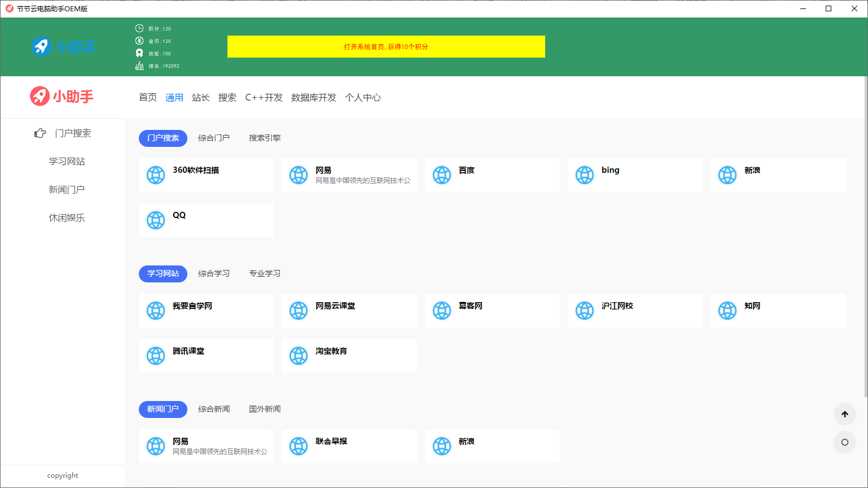This screenshot has width=868, height=488.
Task: Switch to the 综合学习 sub-tab
Action: tap(214, 273)
